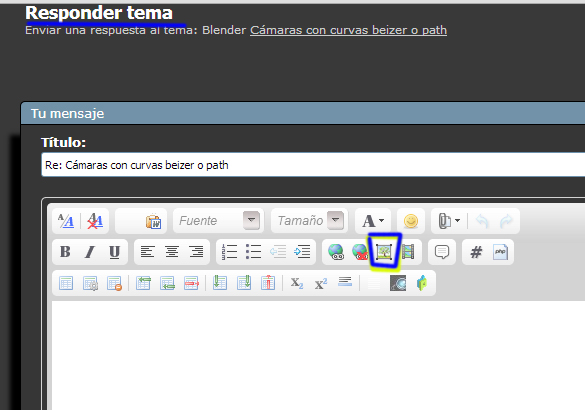Insert table row before icon
This screenshot has height=410, width=585.
click(143, 283)
